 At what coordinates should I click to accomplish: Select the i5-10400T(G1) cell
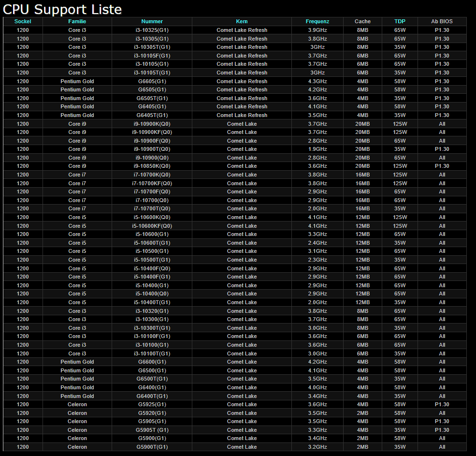152,302
